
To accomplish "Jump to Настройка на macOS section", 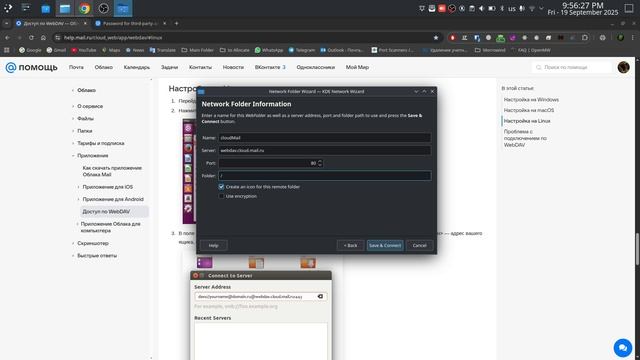I will 529,110.
